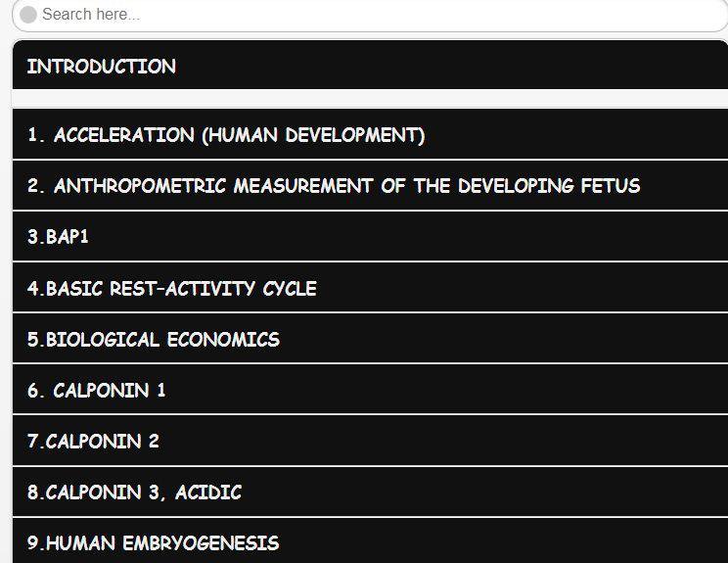
Task: Click the white panel beneath INTRODUCTION
Action: click(x=370, y=98)
